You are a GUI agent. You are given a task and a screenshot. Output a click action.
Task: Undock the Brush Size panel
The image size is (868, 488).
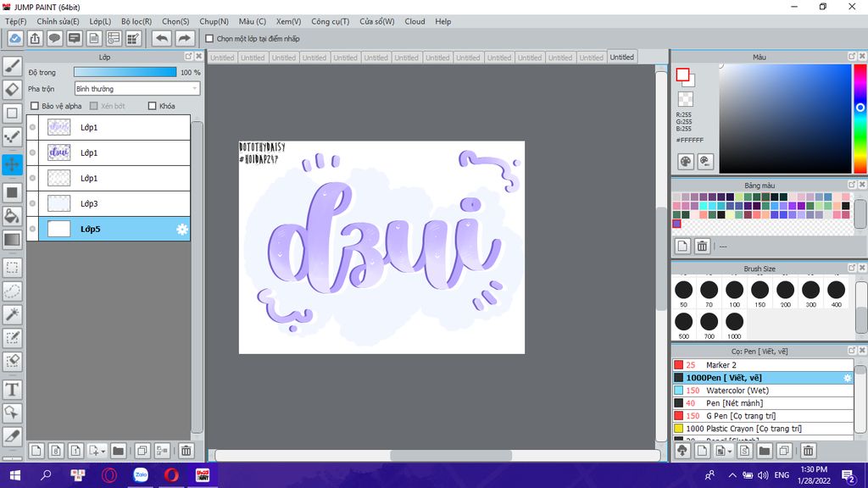(852, 268)
